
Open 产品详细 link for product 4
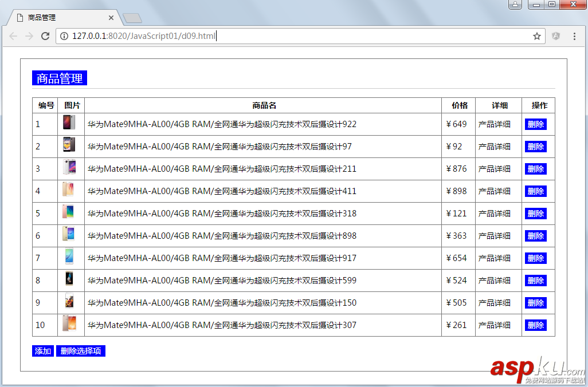[x=494, y=191]
